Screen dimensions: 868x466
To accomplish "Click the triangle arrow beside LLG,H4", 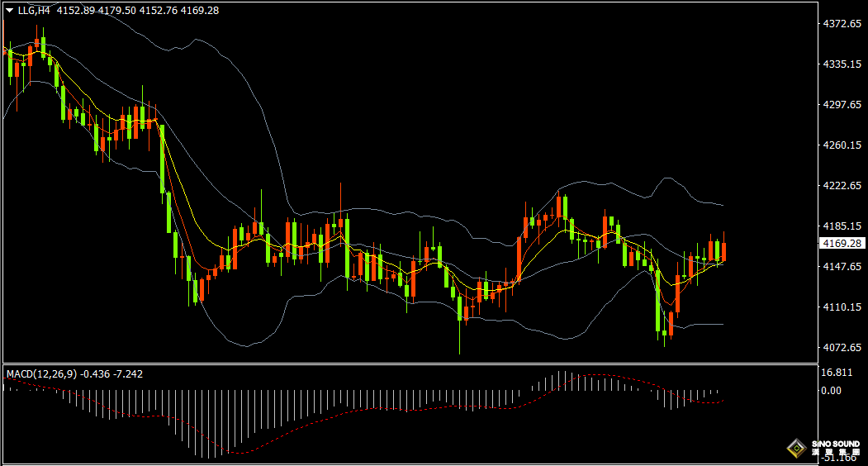I will point(9,11).
